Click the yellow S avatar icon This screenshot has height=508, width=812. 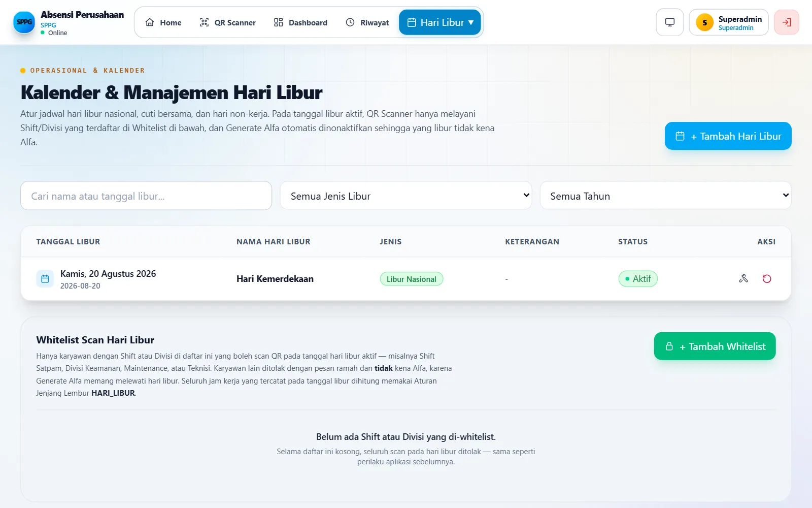[704, 22]
